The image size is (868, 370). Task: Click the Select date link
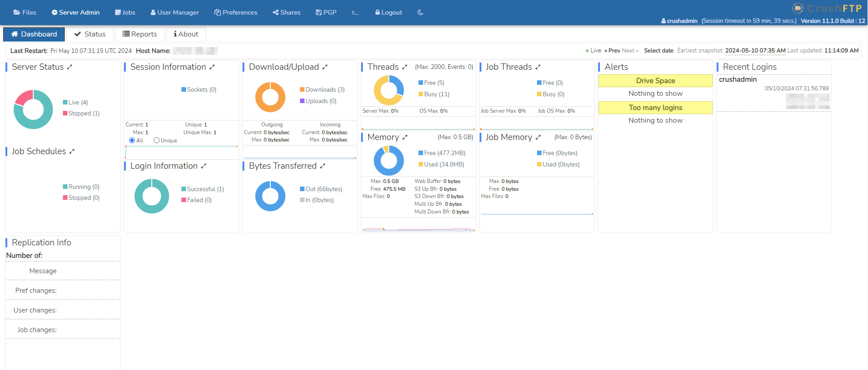point(658,51)
